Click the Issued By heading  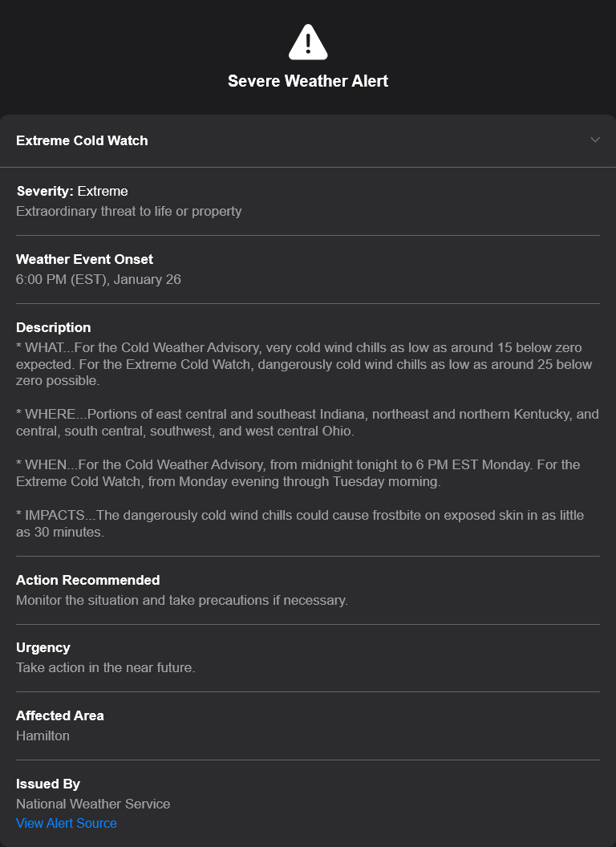[48, 784]
